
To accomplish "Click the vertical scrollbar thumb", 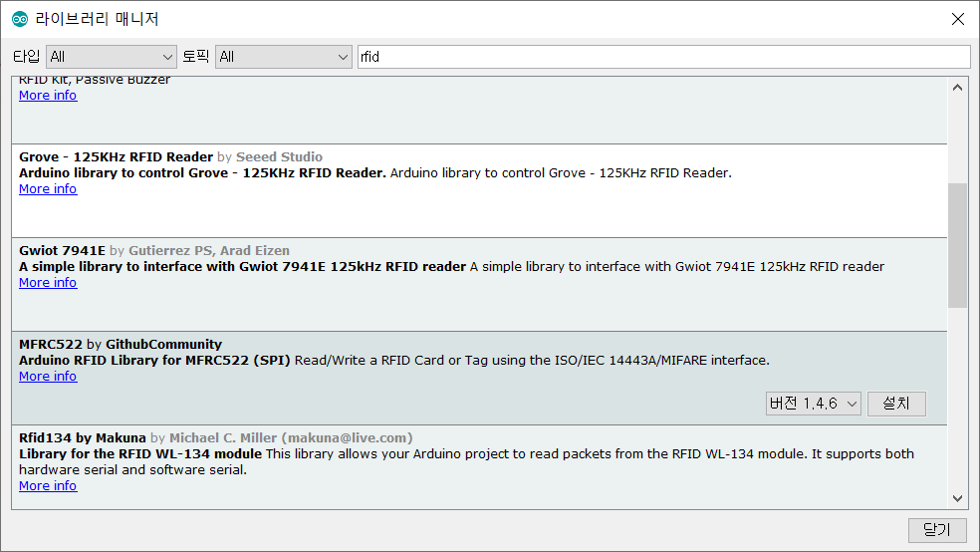I will click(957, 246).
